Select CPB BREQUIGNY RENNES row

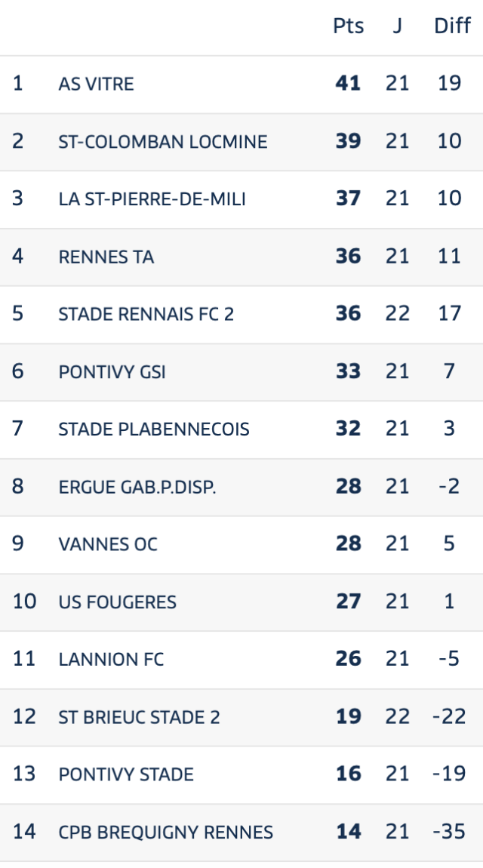click(241, 833)
